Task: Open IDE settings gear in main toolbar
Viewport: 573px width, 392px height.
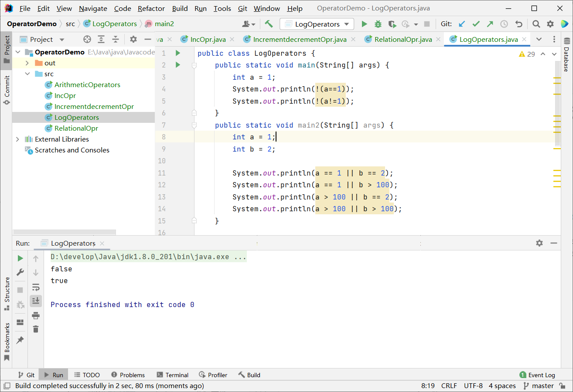Action: pos(550,24)
